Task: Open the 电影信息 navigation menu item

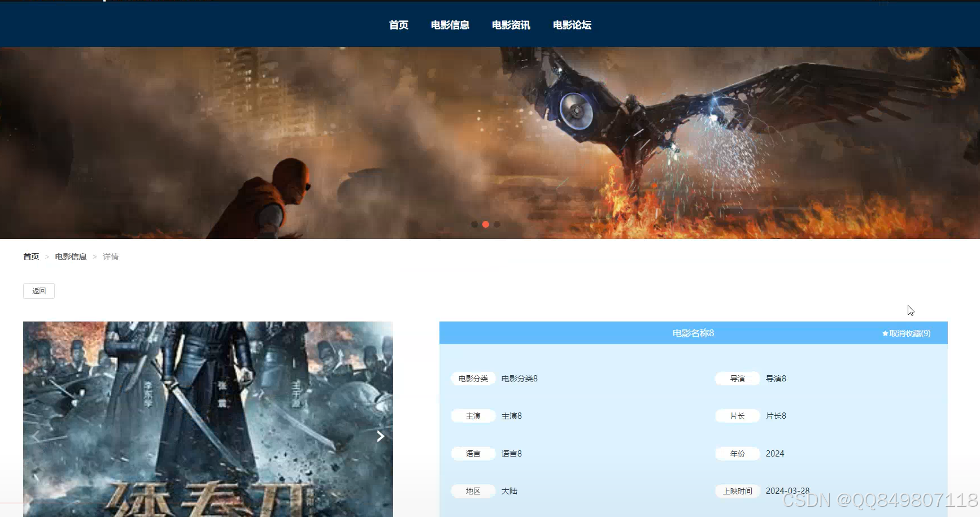Action: (450, 25)
